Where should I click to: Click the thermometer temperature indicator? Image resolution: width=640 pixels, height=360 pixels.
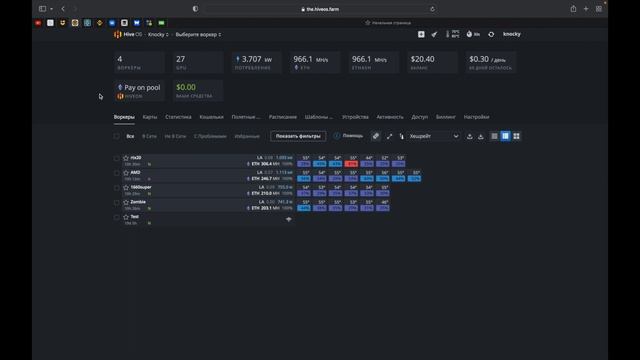click(x=452, y=34)
